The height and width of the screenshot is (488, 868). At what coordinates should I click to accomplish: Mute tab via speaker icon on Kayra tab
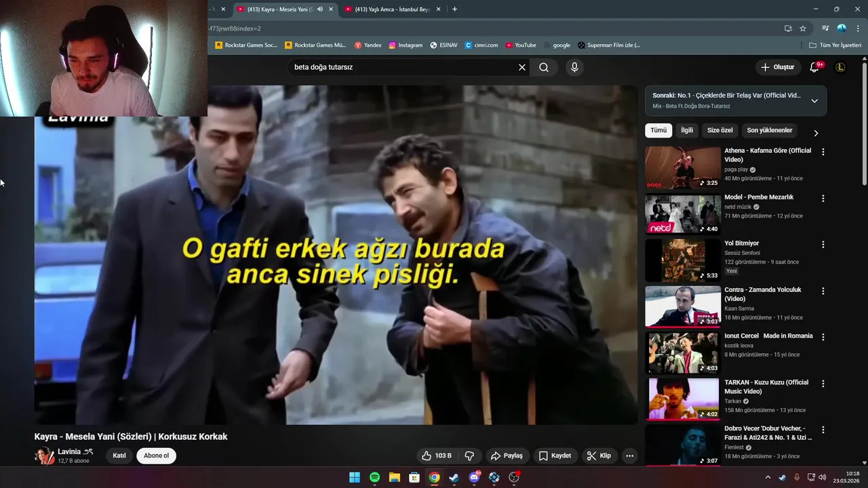tap(320, 9)
